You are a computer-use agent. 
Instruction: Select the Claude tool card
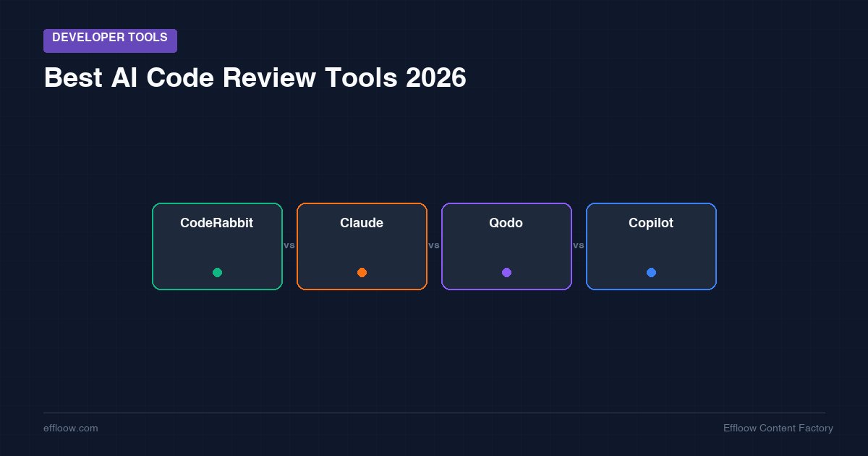362,246
